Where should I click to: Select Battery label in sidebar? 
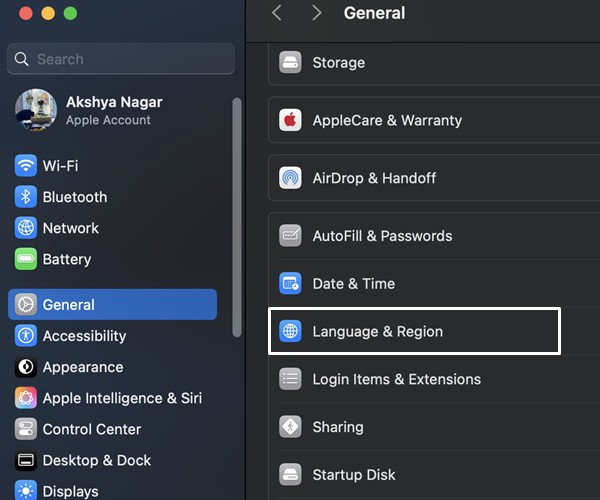[x=67, y=259]
